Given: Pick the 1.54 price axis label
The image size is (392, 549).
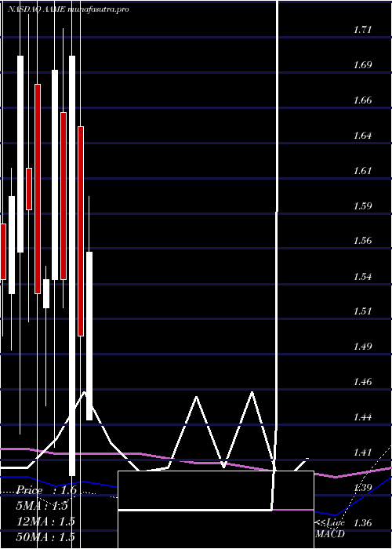Looking at the screenshot, I should [x=362, y=277].
